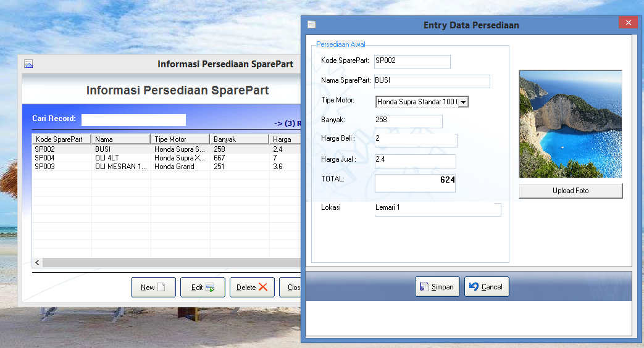Click the Harga Beli field

pyautogui.click(x=415, y=140)
